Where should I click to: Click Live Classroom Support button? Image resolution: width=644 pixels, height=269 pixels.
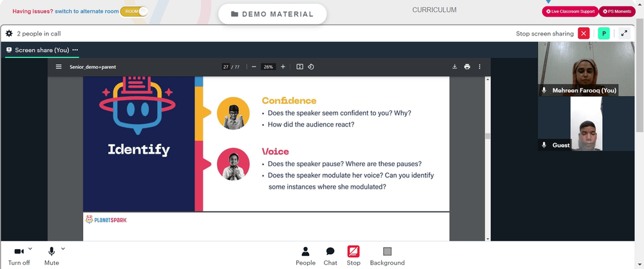570,12
